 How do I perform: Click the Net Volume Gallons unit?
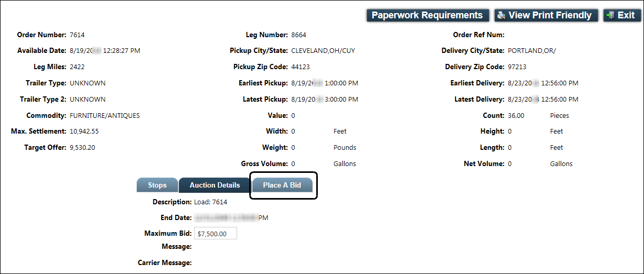[561, 164]
